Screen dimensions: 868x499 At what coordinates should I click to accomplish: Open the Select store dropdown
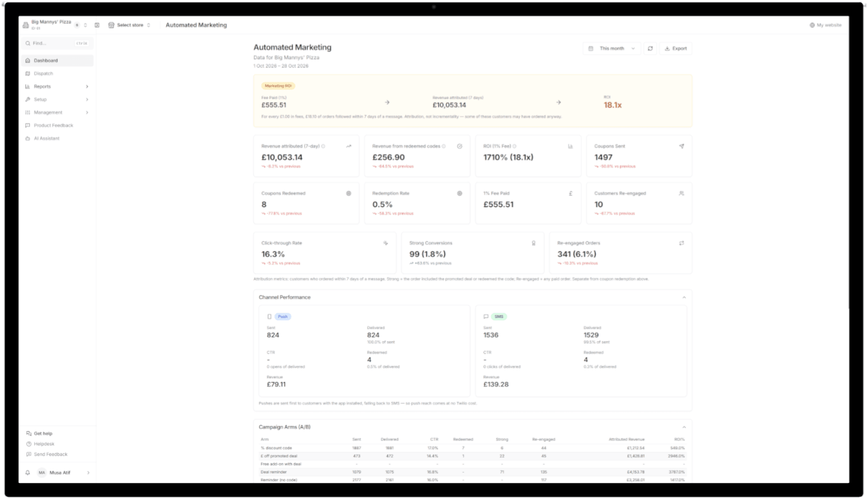(130, 25)
